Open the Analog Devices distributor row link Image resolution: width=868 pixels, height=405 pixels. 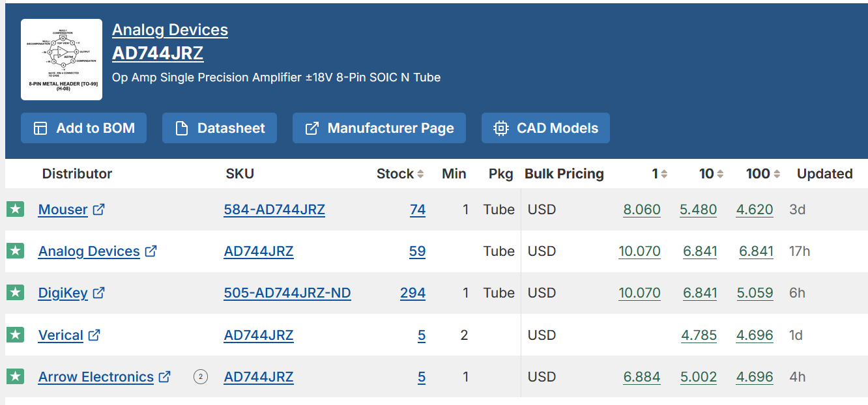[89, 251]
